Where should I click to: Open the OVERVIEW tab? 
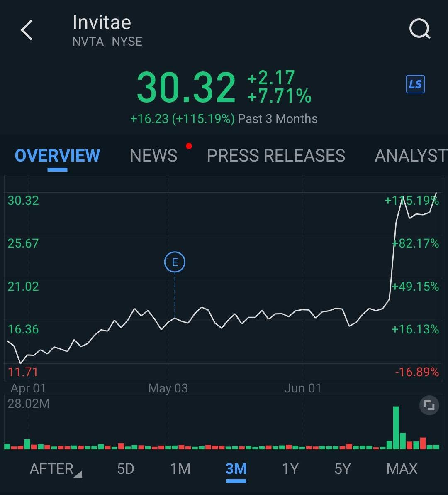[x=57, y=155]
